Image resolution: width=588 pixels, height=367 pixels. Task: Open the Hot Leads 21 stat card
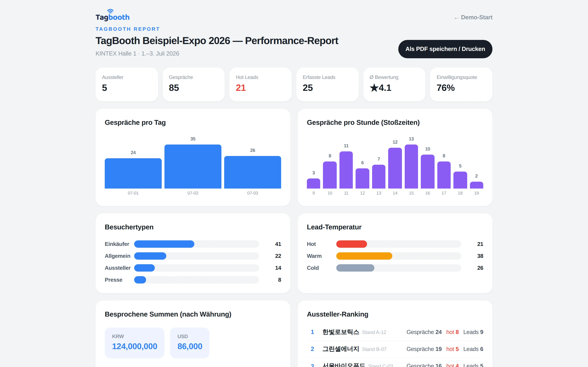pos(260,84)
